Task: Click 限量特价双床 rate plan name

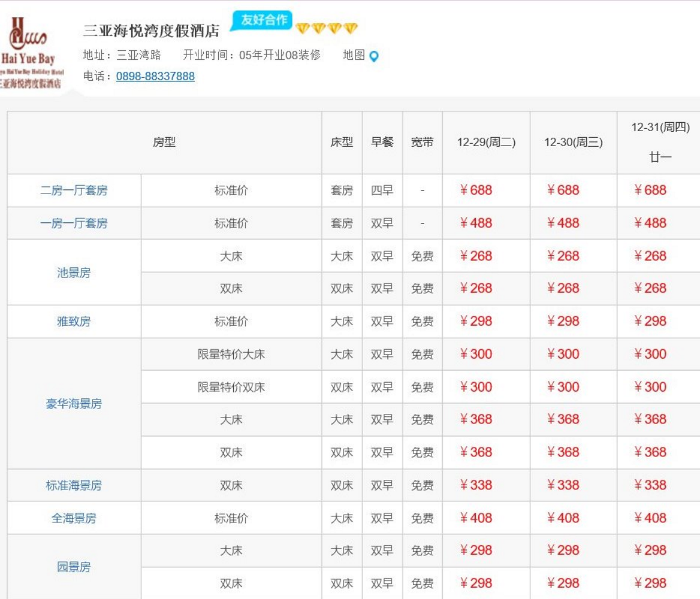Action: coord(231,387)
